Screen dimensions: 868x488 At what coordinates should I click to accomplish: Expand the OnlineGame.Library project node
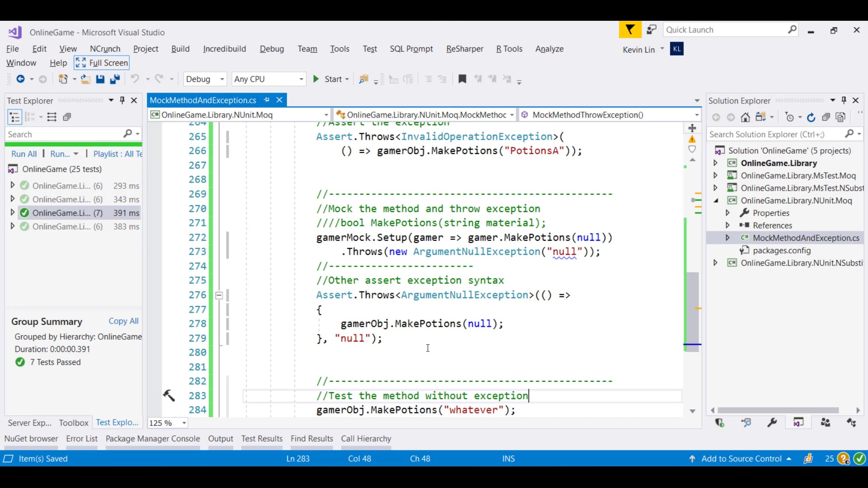715,163
